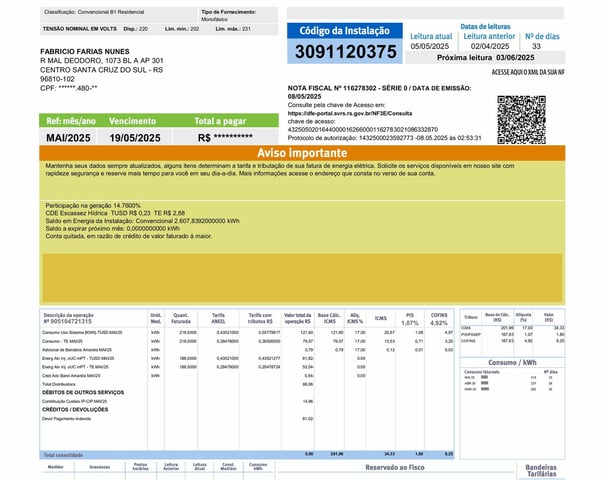Click installation code 3091120375
Screen dimensions: 606x480
click(346, 51)
